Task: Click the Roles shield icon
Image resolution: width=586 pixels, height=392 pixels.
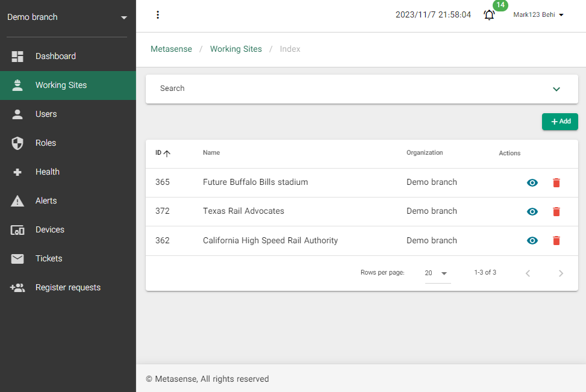Action: click(17, 143)
